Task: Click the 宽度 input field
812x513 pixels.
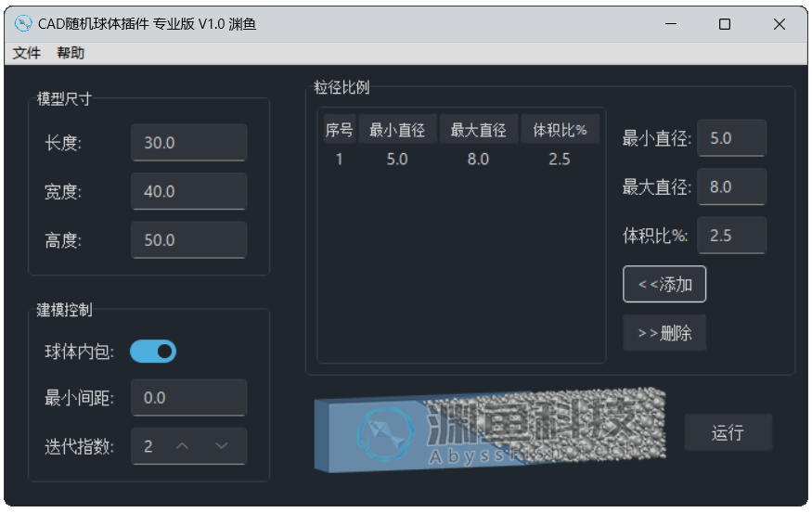Action: coord(189,191)
